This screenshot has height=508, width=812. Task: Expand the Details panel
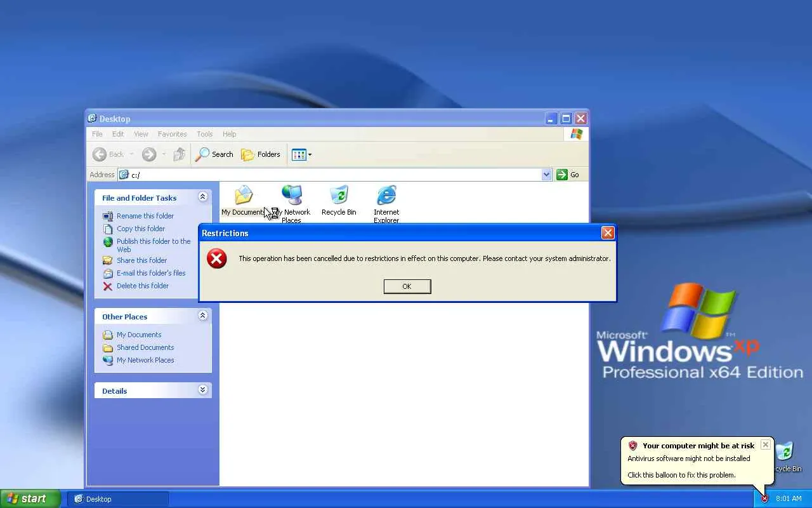coord(203,390)
